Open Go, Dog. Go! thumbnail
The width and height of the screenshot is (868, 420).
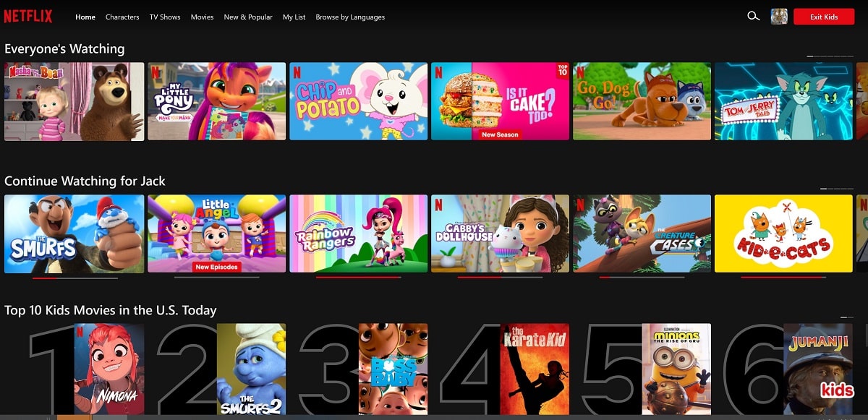642,101
